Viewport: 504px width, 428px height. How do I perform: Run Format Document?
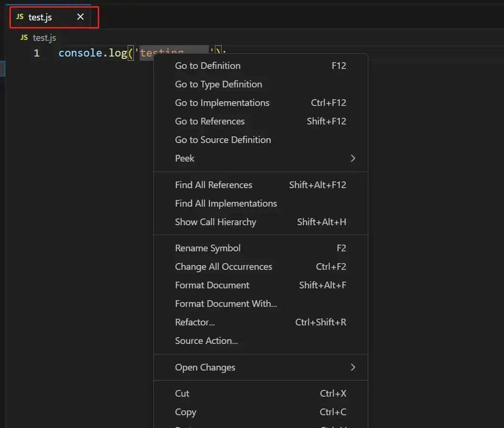[x=212, y=285]
